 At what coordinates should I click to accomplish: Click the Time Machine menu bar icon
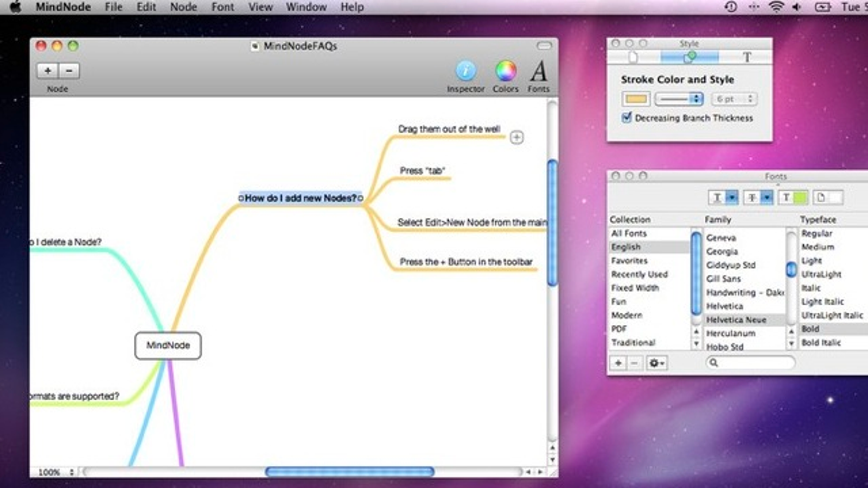pos(731,7)
